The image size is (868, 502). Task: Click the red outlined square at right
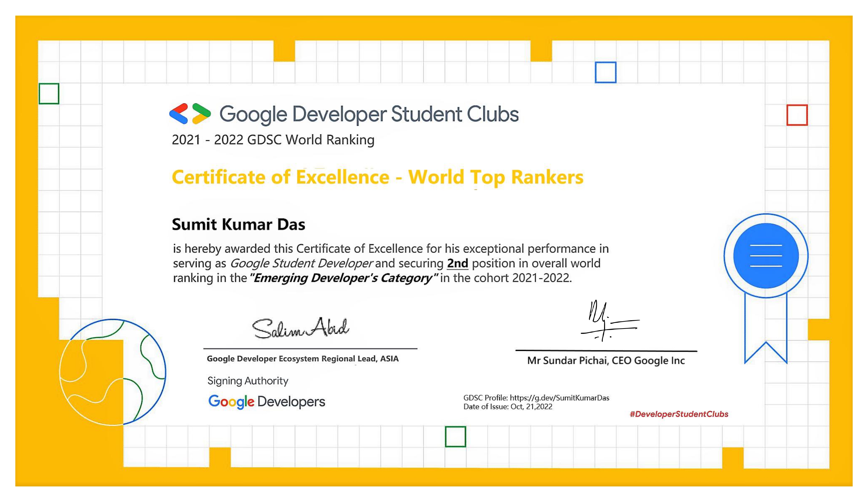tap(797, 115)
